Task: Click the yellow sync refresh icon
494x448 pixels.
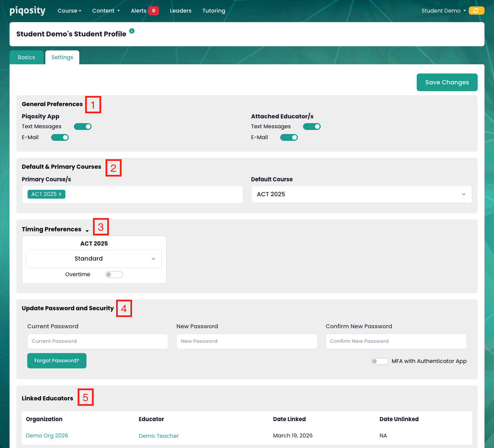Action: [x=476, y=11]
